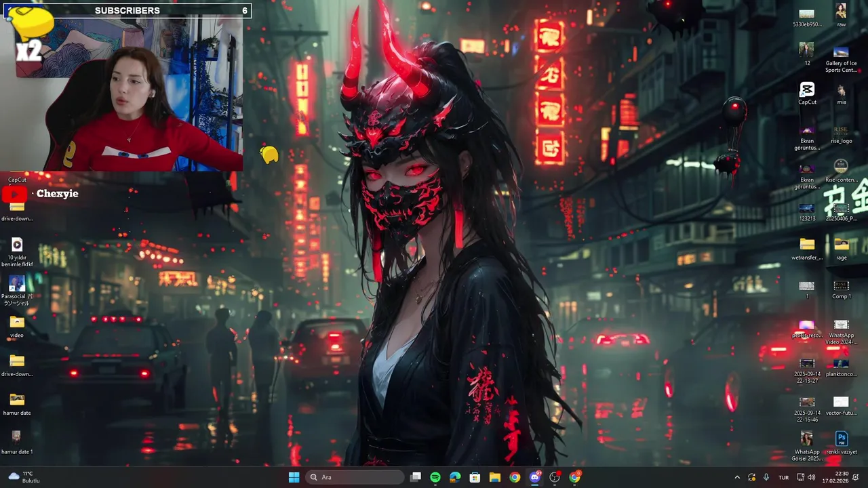Open the notification bell in the tray

(x=856, y=477)
